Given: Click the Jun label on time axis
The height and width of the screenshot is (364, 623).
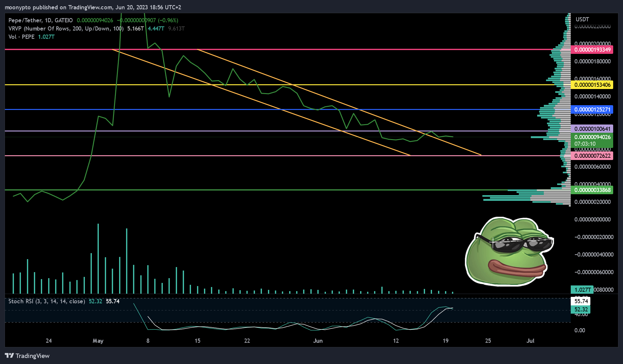Looking at the screenshot, I should coord(318,341).
